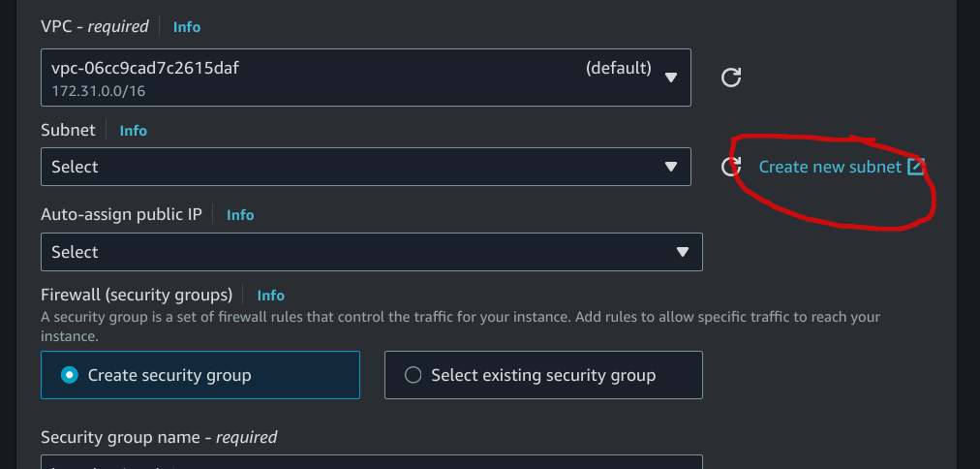Click the 'VPC - required' label
This screenshot has height=469, width=980.
pos(94,26)
